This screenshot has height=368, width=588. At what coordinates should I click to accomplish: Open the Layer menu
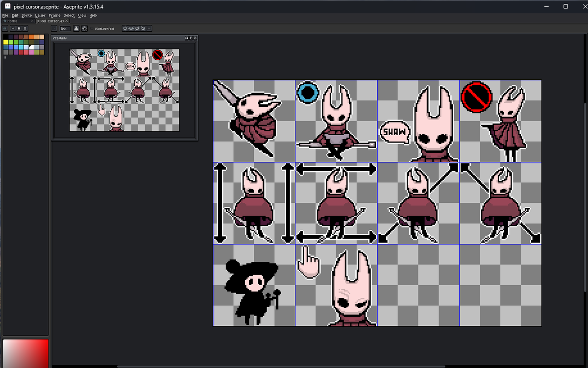[40, 16]
